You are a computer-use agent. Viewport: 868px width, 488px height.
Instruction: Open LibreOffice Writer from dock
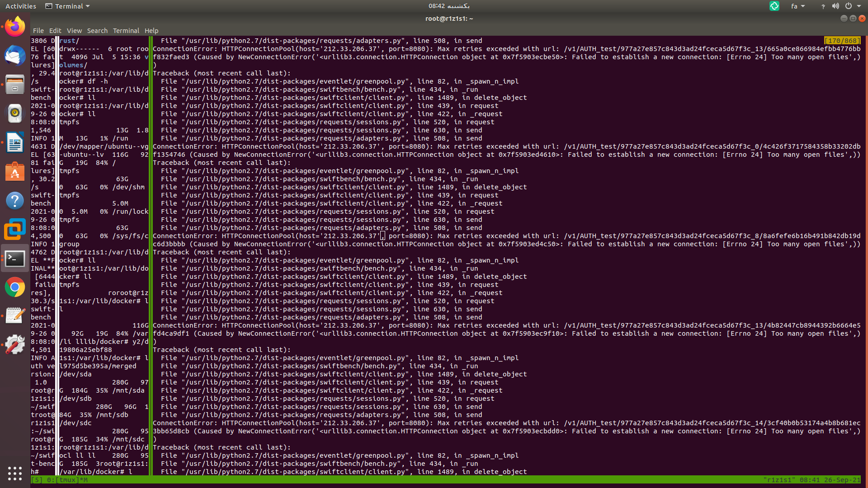tap(15, 143)
